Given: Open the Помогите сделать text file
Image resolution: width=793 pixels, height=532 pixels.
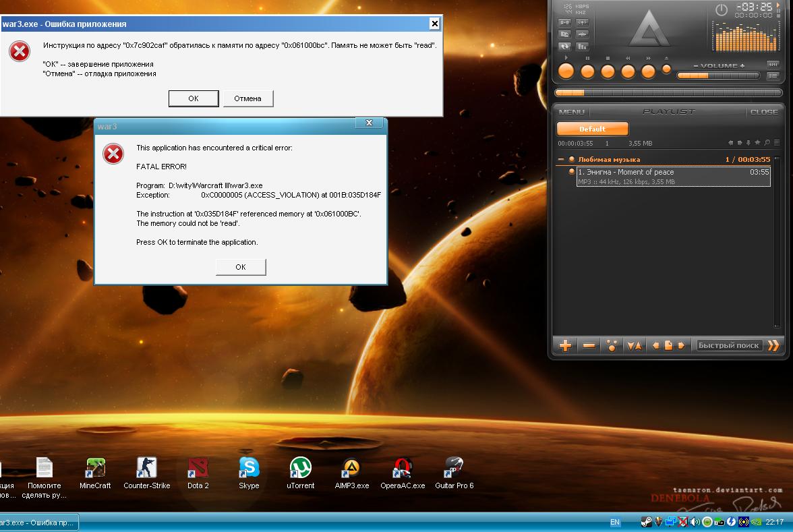Looking at the screenshot, I should click(x=45, y=478).
